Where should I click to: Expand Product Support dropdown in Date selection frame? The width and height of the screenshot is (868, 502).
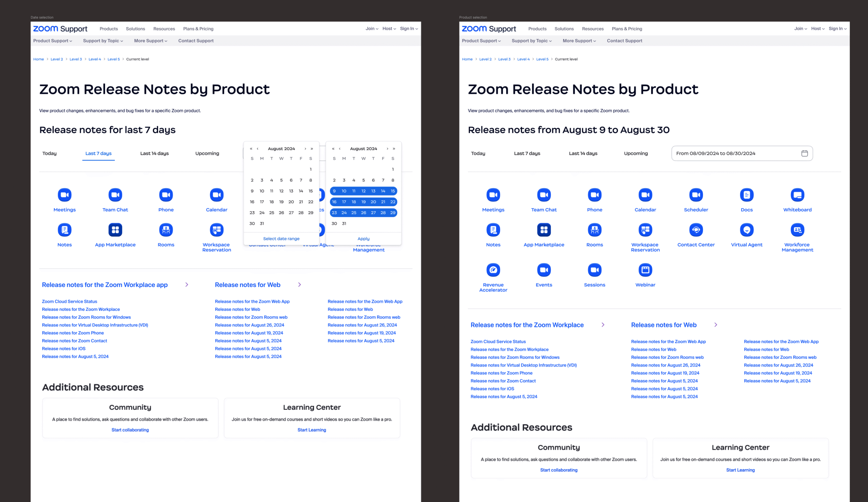53,41
